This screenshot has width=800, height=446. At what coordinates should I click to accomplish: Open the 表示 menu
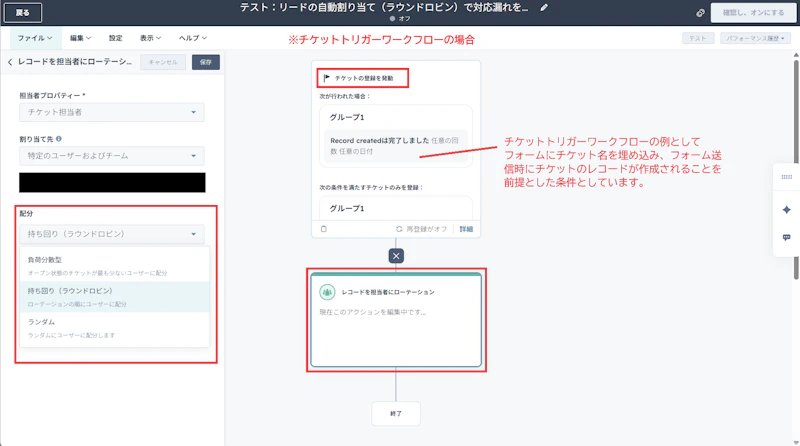pyautogui.click(x=151, y=38)
